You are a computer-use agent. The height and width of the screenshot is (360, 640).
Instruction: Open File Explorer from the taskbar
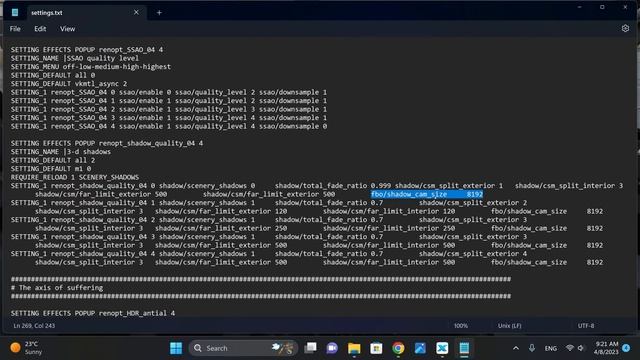point(354,348)
